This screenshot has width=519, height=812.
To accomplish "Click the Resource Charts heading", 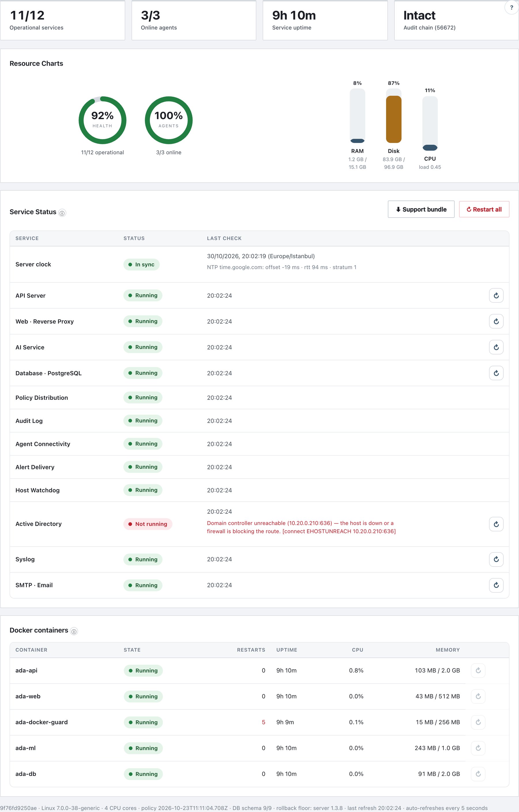I will [x=36, y=63].
